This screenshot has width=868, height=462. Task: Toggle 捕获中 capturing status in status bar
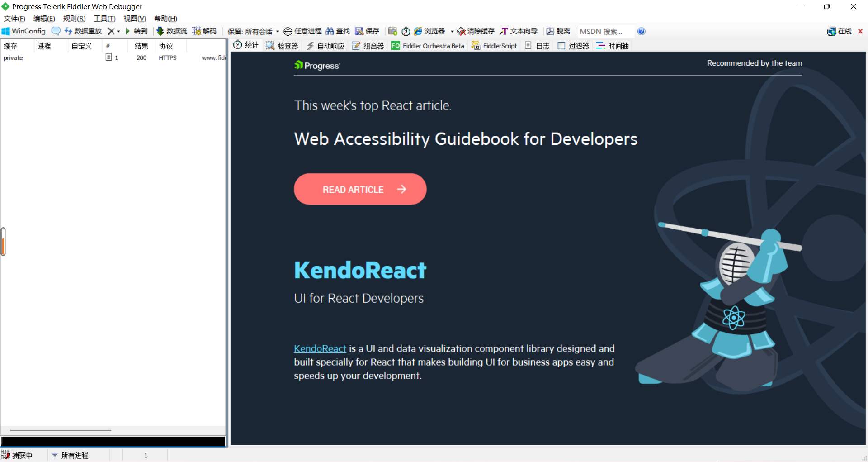[x=17, y=455]
